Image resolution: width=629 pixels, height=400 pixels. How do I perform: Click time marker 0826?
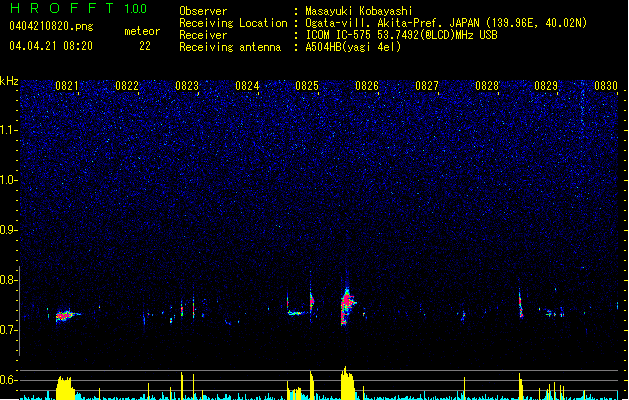pos(367,86)
